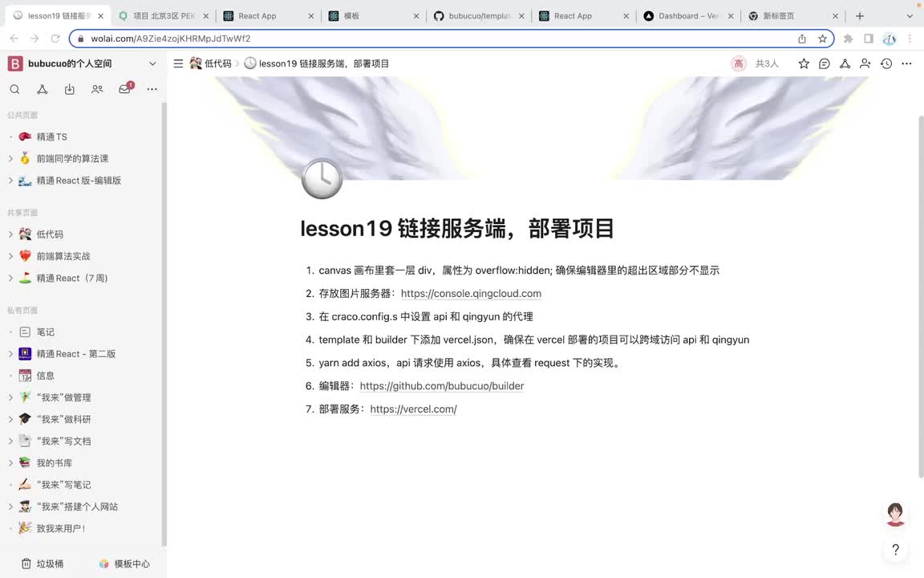Open "我来"做科研 page

[63, 419]
